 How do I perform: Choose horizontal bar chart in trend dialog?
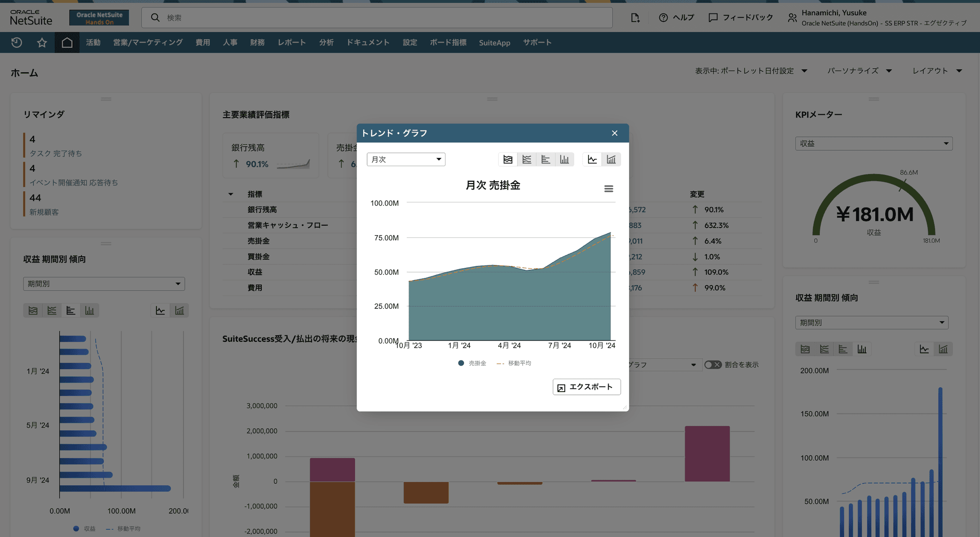[546, 160]
